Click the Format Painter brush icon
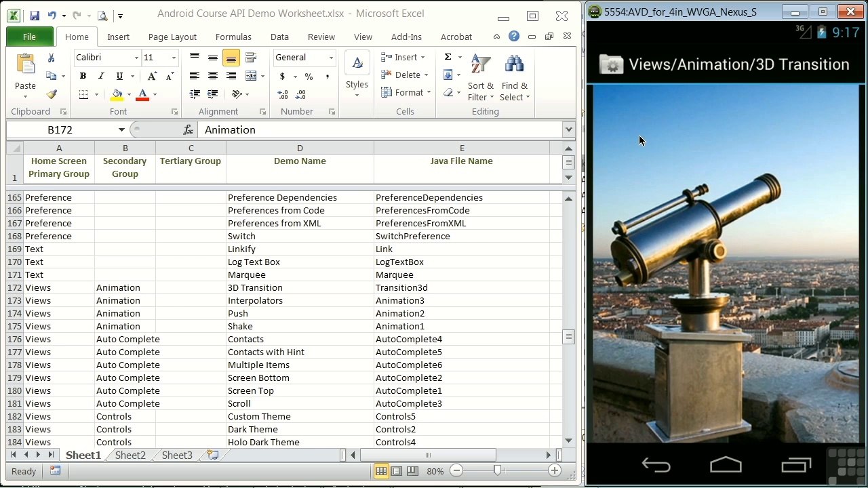 pyautogui.click(x=52, y=94)
